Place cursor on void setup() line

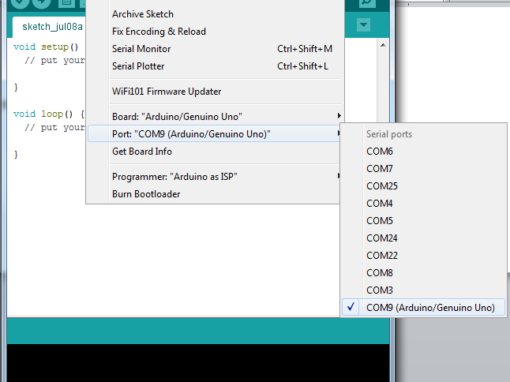[x=46, y=47]
